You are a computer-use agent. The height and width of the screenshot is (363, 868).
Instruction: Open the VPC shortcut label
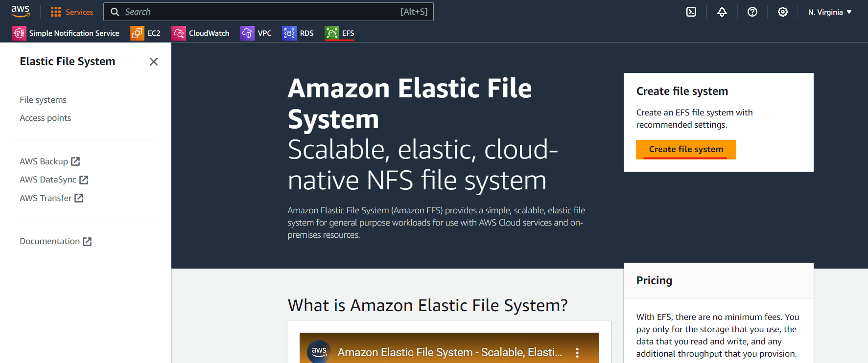[265, 33]
